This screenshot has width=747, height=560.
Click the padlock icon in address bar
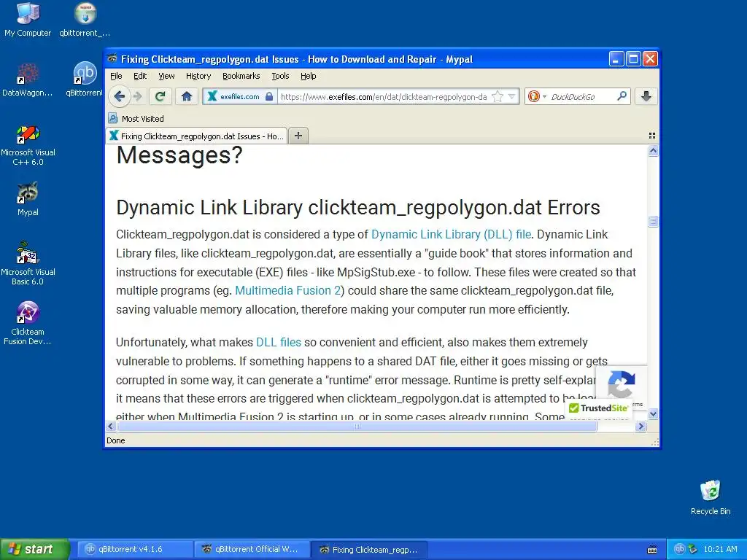(269, 97)
